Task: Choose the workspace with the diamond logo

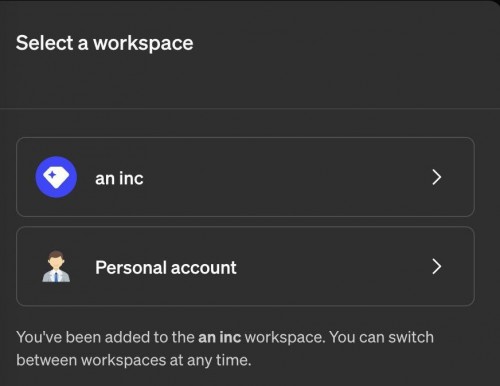Action: click(x=245, y=177)
